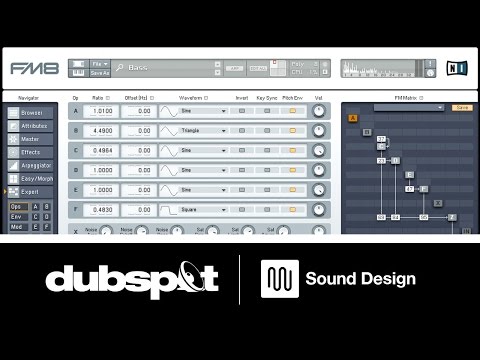Open the Easy/Morph page icon
Screen dimensions: 480x360
click(13, 179)
